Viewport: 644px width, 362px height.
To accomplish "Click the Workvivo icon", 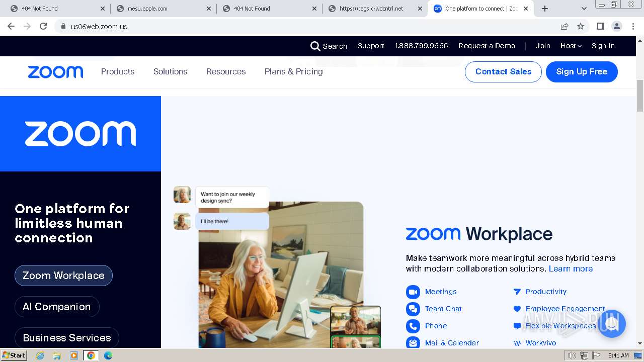I will tap(517, 343).
